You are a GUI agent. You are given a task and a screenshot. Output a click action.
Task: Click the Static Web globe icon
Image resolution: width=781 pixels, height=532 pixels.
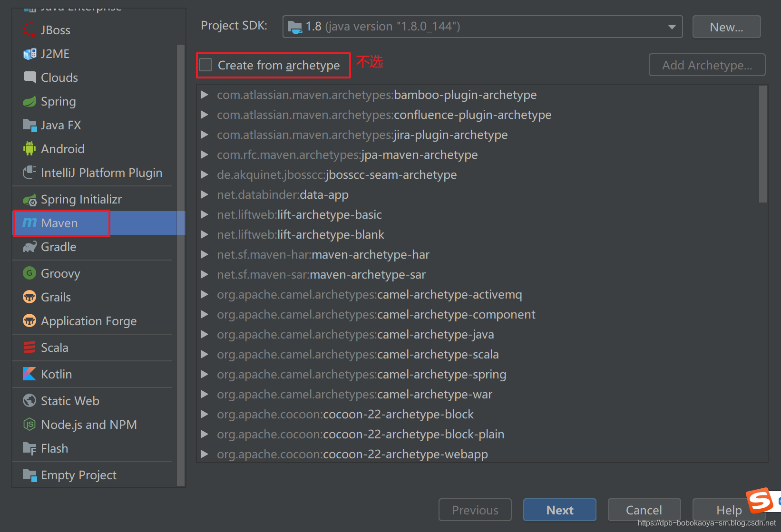[29, 400]
